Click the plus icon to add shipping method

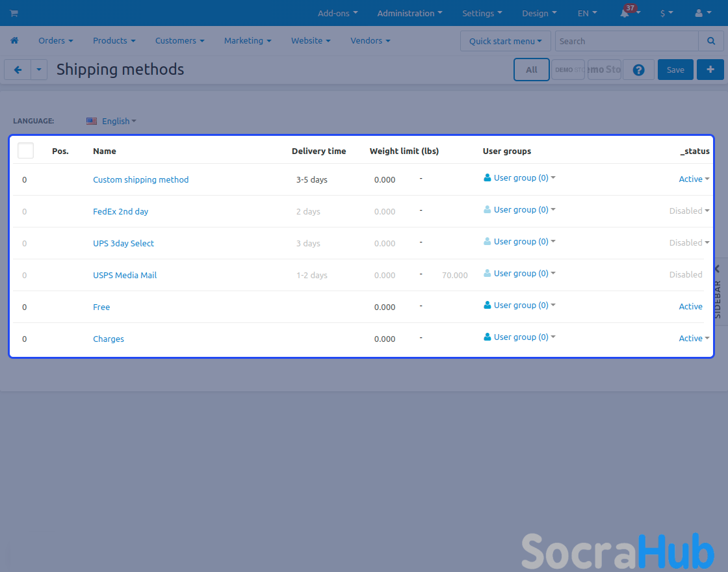(710, 70)
